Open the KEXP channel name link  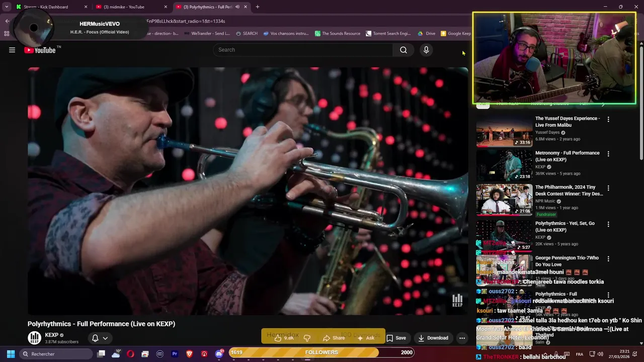(52, 335)
